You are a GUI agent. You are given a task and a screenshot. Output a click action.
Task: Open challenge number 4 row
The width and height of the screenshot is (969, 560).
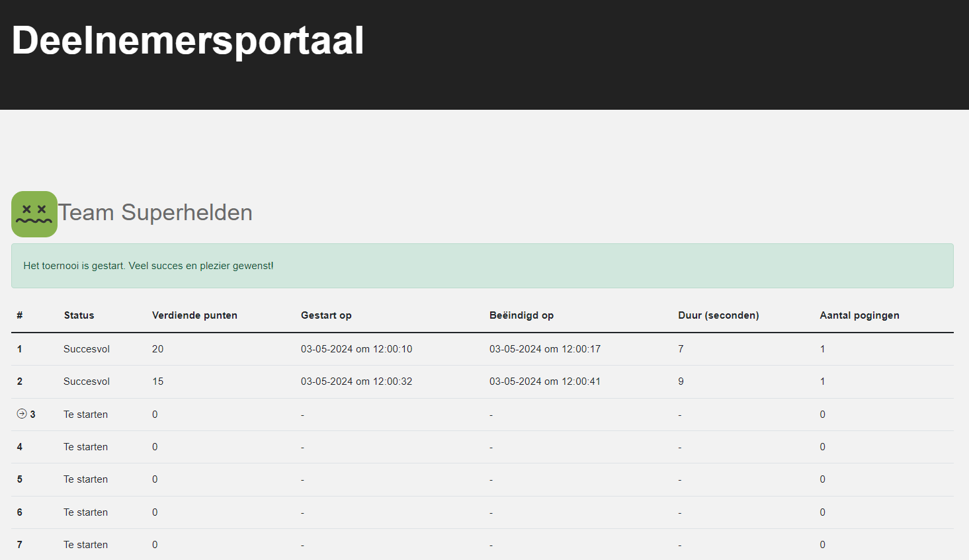(x=20, y=447)
